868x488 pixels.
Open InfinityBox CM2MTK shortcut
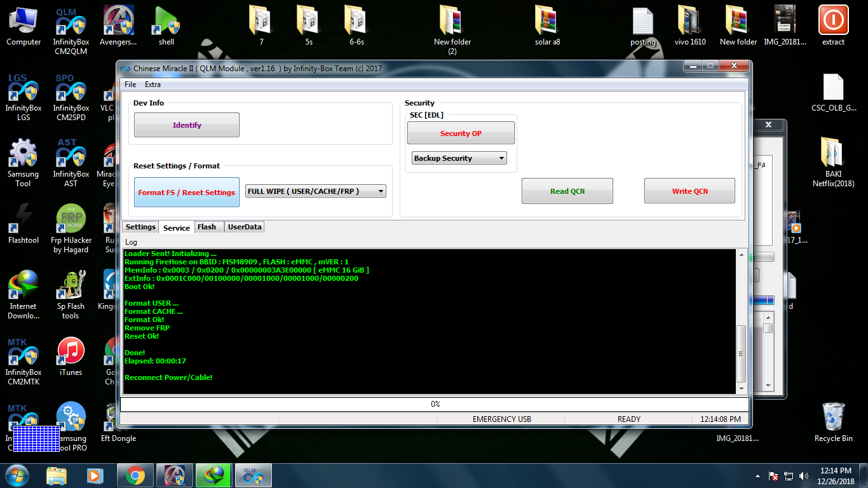[x=24, y=361]
